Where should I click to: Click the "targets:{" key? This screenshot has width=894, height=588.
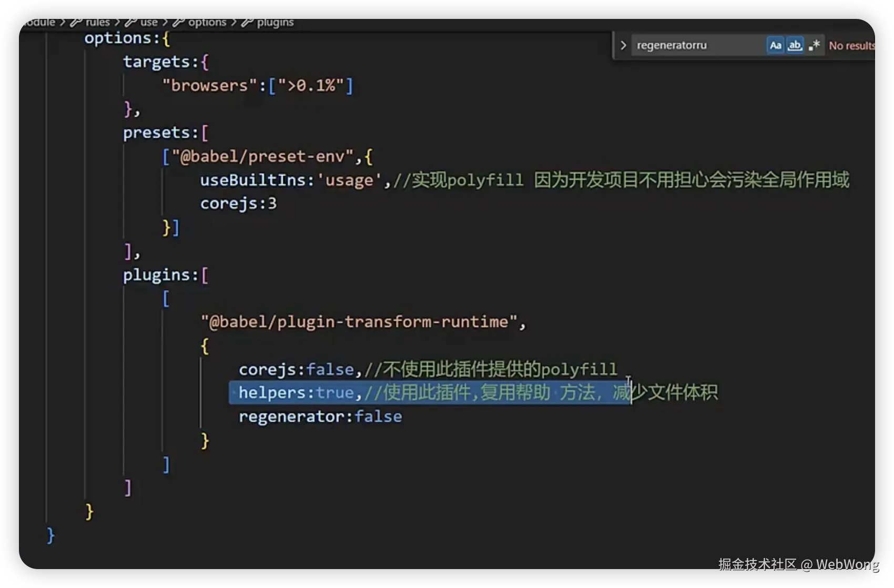click(x=166, y=62)
